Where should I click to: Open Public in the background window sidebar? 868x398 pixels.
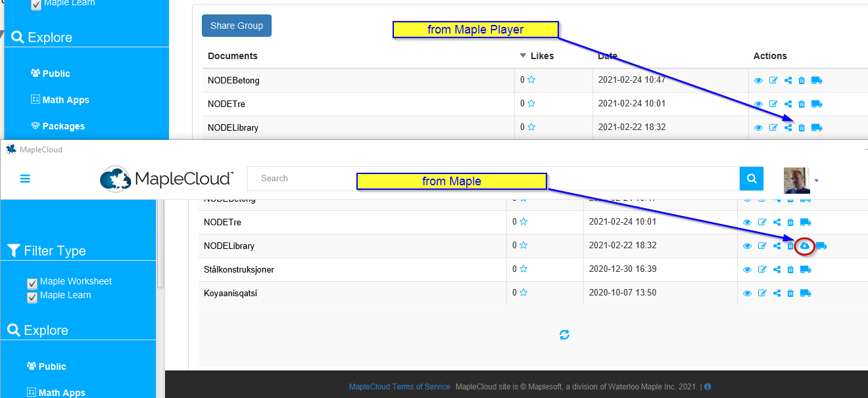[50, 74]
